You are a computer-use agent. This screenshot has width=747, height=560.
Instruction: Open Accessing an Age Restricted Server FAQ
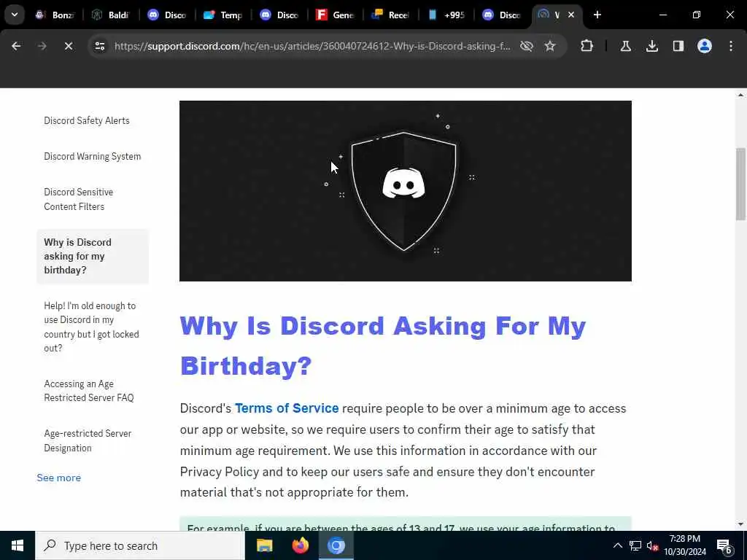(88, 391)
